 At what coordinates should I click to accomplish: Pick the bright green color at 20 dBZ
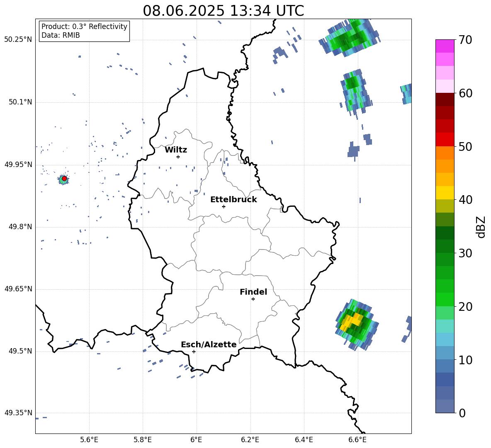coord(445,300)
